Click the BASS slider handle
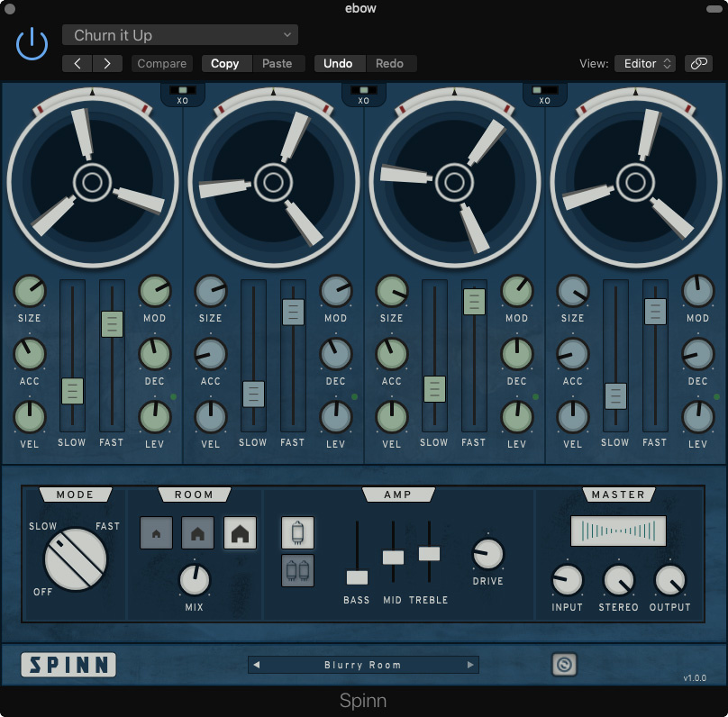Screen dimensions: 728x717 point(357,577)
